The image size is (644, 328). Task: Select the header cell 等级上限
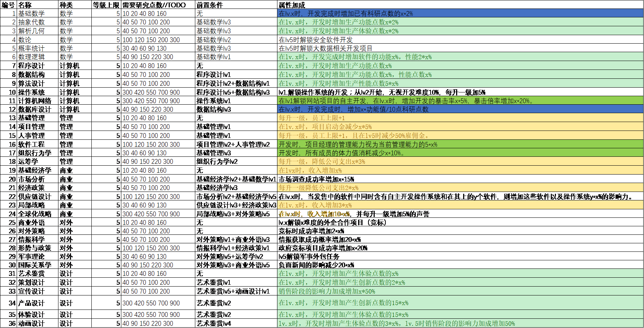click(x=106, y=5)
